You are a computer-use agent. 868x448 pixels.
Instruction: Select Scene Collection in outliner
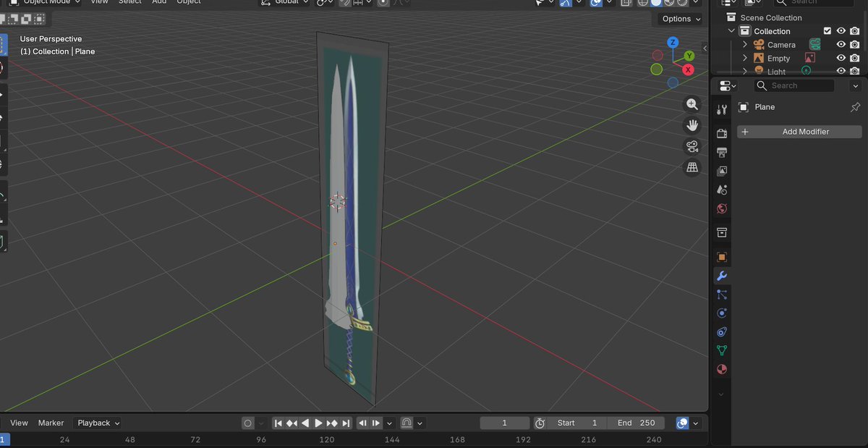click(771, 17)
